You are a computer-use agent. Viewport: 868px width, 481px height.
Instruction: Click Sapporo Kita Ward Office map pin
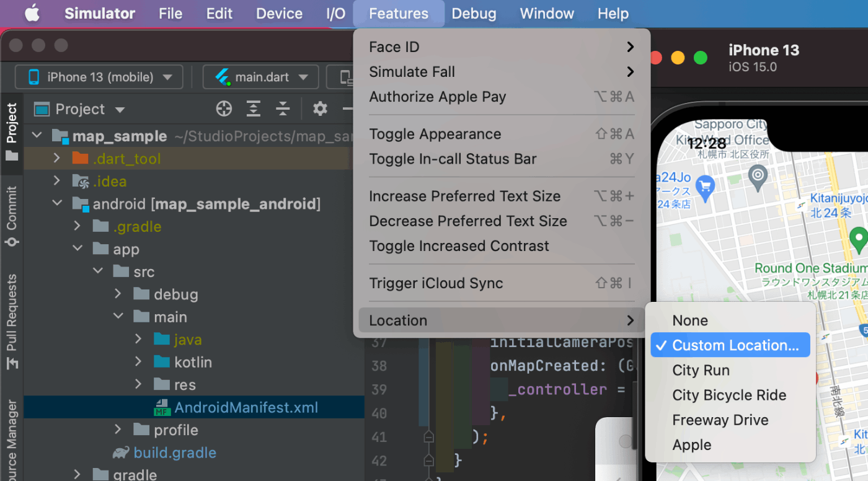758,177
